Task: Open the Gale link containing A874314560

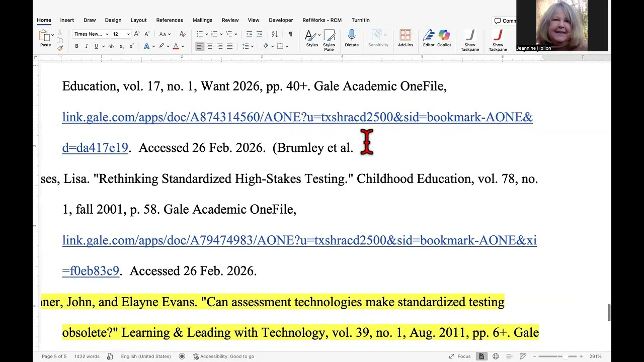Action: click(297, 117)
